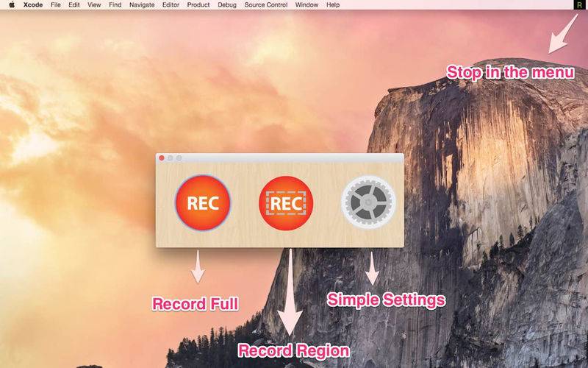This screenshot has height=368, width=588.
Task: Open the View menu
Action: coord(94,5)
